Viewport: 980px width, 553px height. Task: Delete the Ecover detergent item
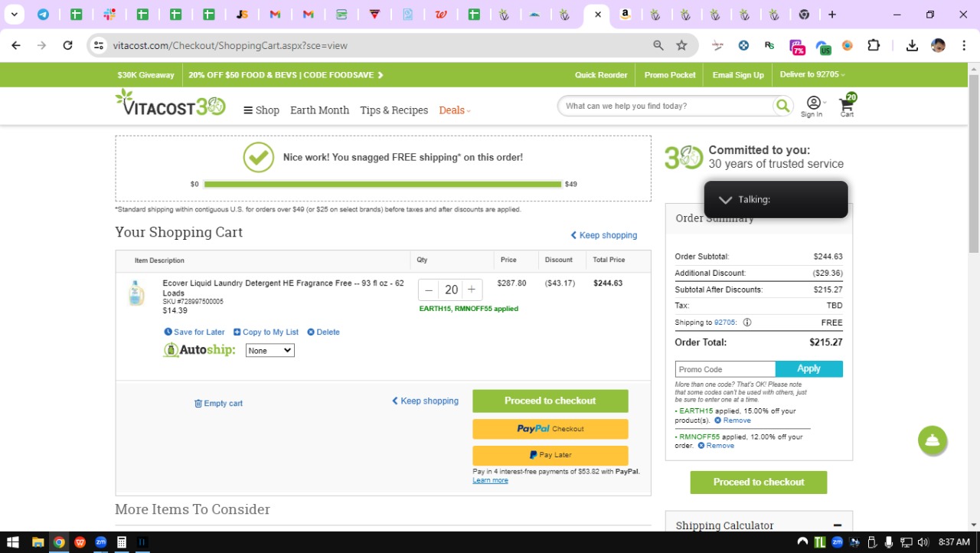click(323, 332)
